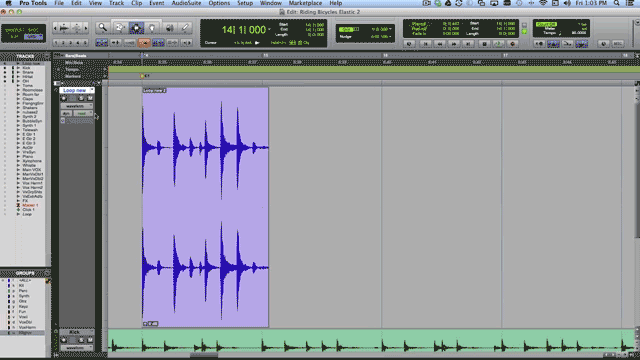Mute the Loop new track
The width and height of the screenshot is (640, 360).
[x=90, y=98]
